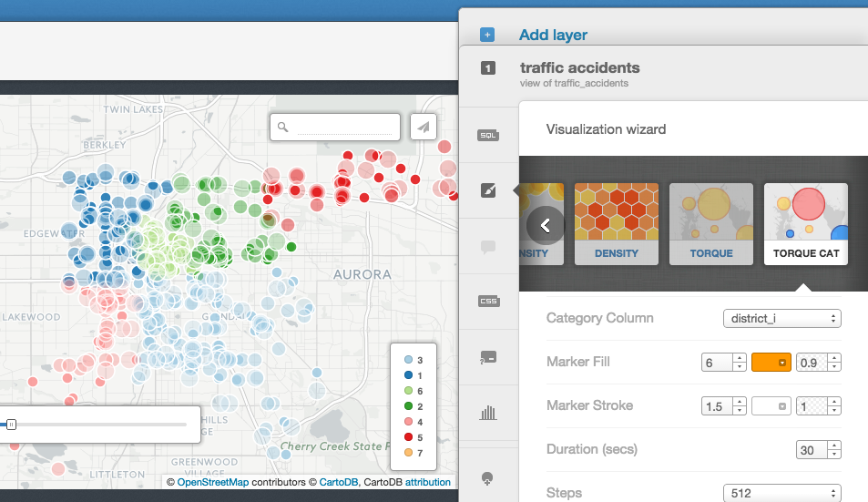The height and width of the screenshot is (502, 868).
Task: Open the infowindow speech bubble icon
Action: [488, 247]
